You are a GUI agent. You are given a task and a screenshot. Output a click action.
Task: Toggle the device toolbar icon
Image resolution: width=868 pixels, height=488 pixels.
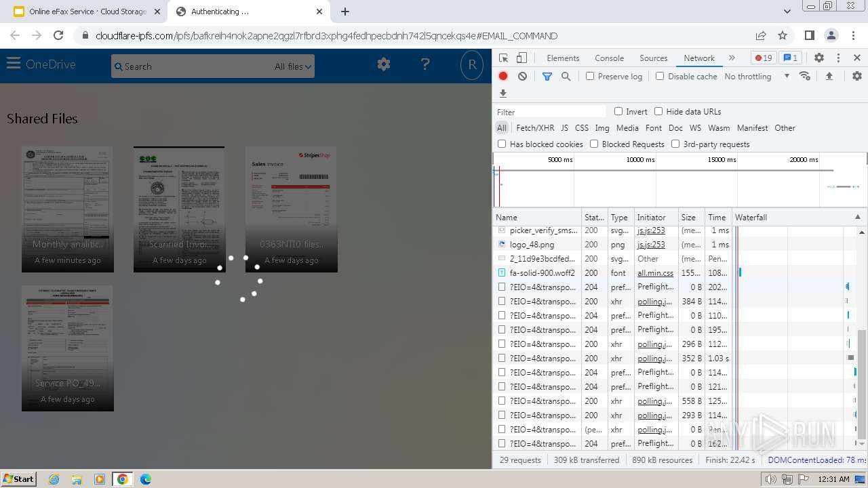tap(521, 58)
